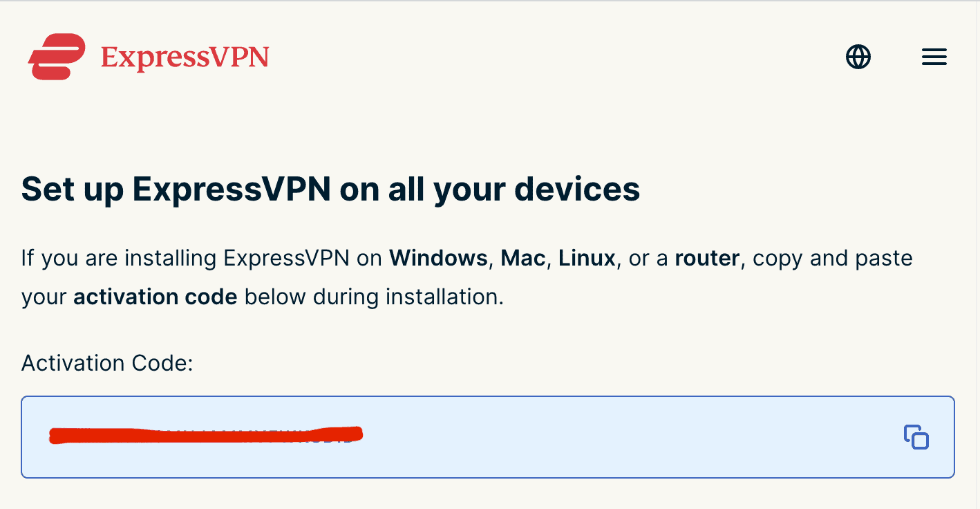Image resolution: width=980 pixels, height=509 pixels.
Task: Click "Windows" in the setup instructions
Action: pyautogui.click(x=437, y=258)
